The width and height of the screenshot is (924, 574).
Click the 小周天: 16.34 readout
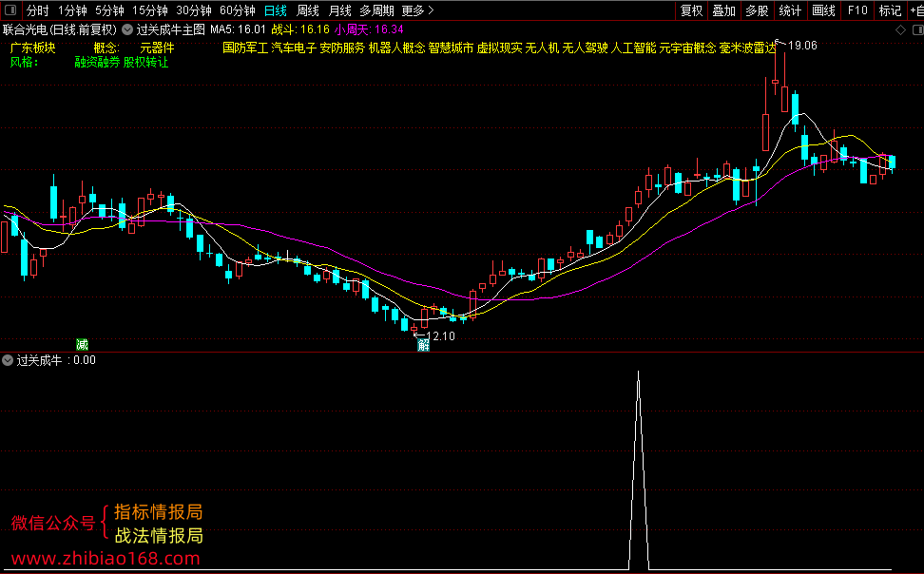coord(369,29)
